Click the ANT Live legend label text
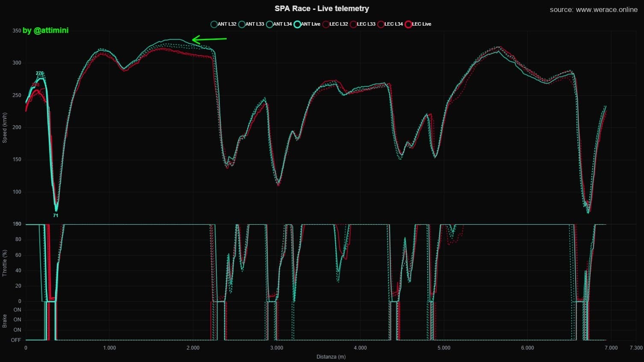The width and height of the screenshot is (644, 362). point(310,24)
